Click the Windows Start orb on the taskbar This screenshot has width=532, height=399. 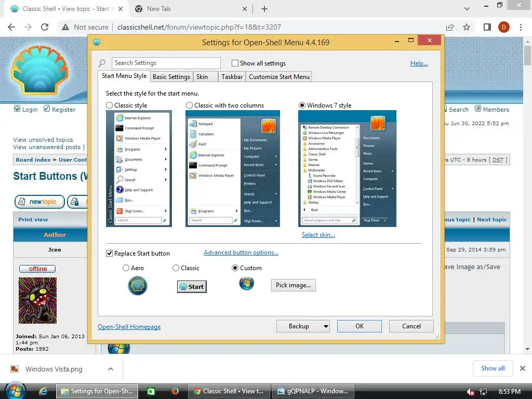pos(15,391)
